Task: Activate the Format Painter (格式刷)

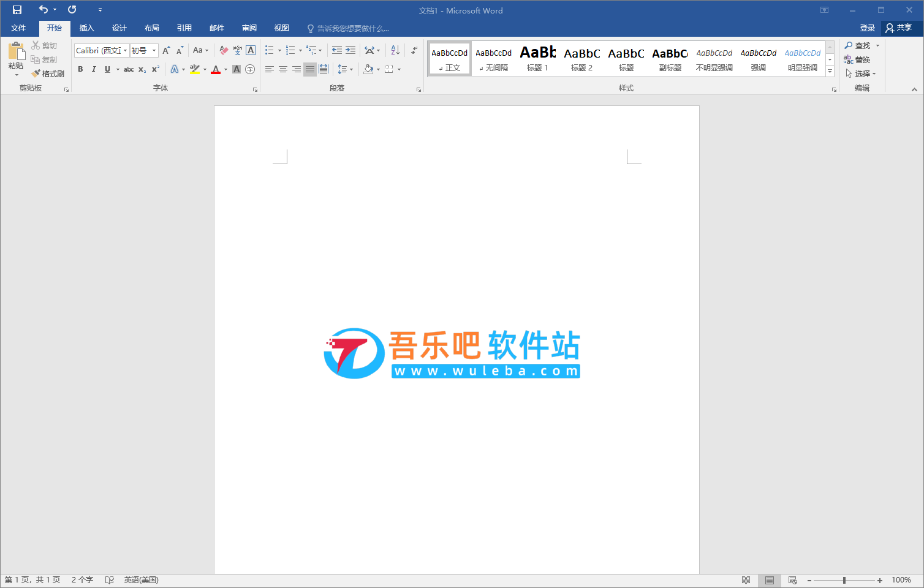Action: [x=48, y=73]
